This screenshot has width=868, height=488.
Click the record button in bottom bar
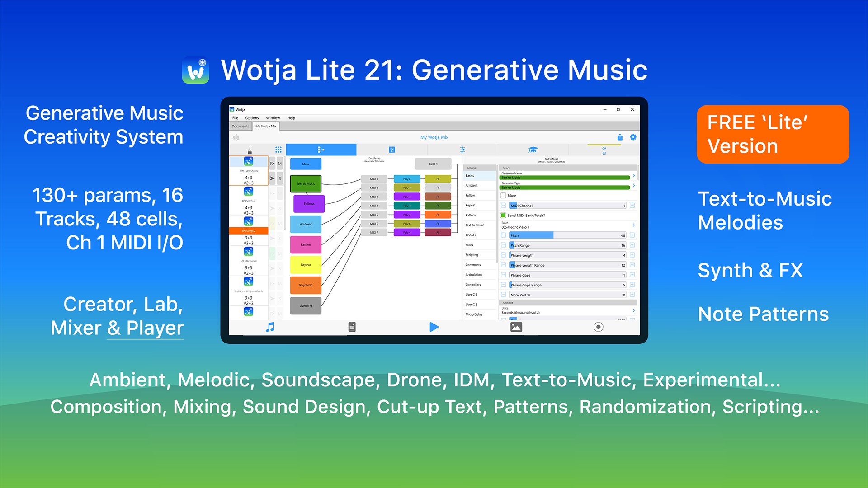click(x=598, y=327)
